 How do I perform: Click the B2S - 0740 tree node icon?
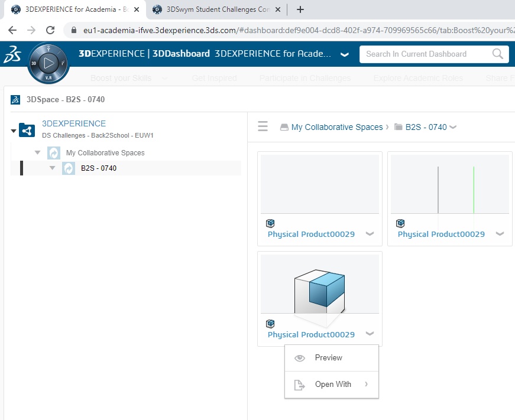pyautogui.click(x=69, y=168)
